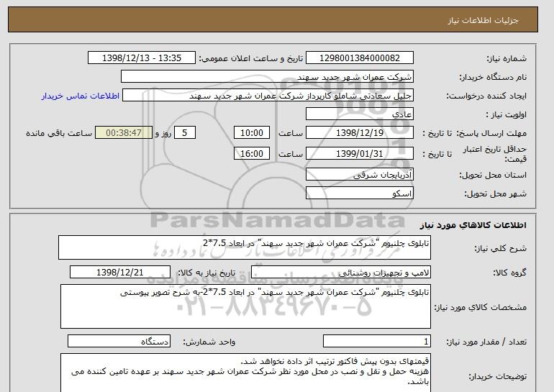Click the label استان محل تحویل
Image resolution: width=554 pixels, height=392 pixels.
493,175
